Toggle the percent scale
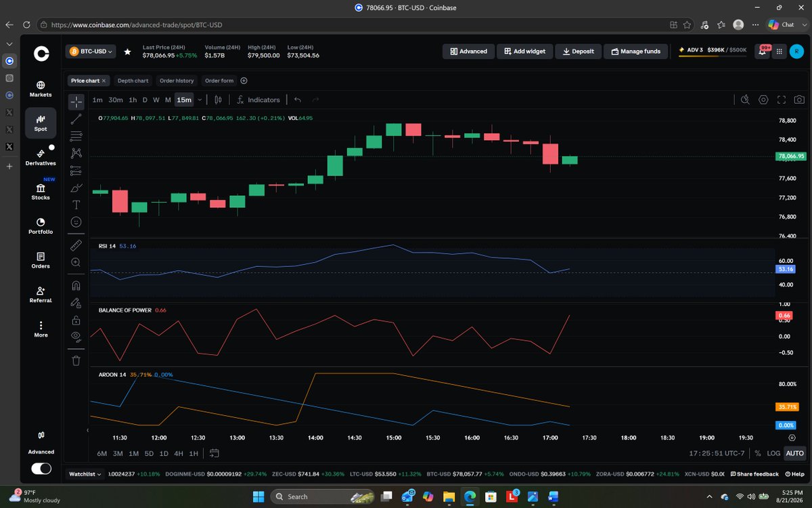The width and height of the screenshot is (812, 508). coord(758,453)
